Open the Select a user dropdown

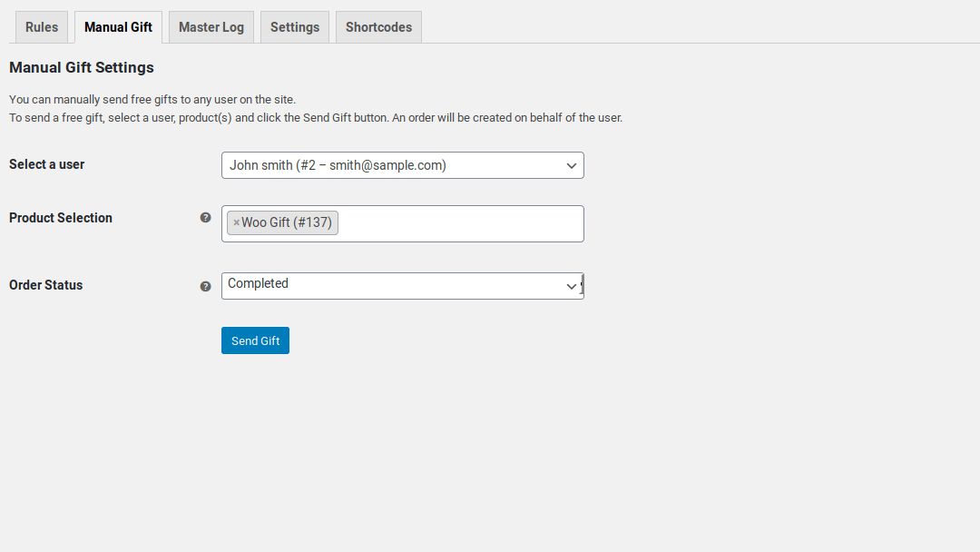[403, 165]
